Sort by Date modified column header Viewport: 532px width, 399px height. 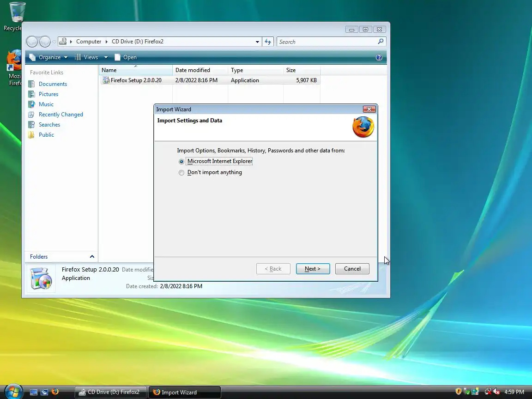coord(200,70)
